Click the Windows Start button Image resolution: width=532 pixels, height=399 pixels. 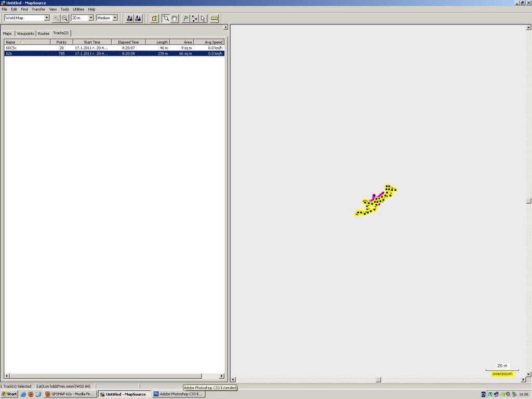pyautogui.click(x=9, y=394)
